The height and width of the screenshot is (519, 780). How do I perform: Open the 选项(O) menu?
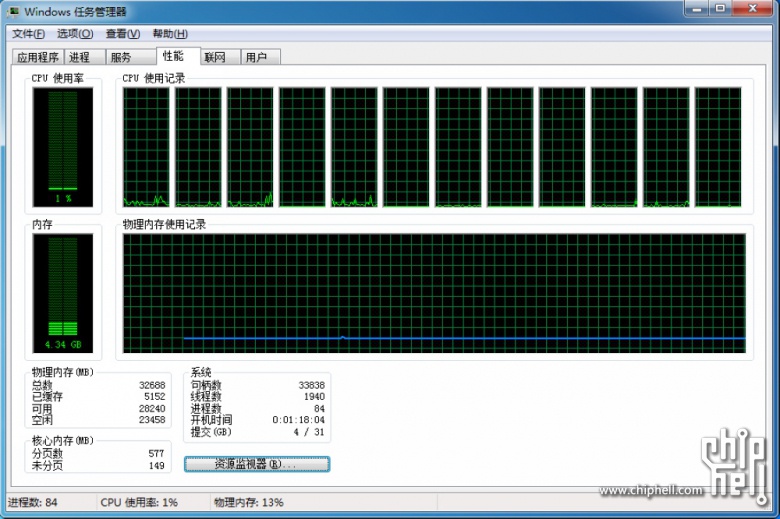[x=75, y=34]
